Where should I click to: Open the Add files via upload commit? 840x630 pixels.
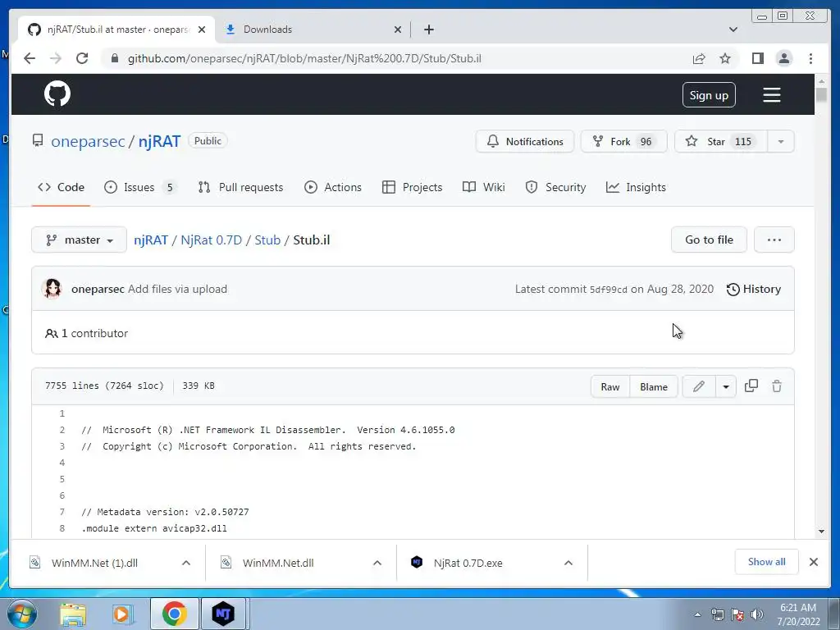coord(177,289)
